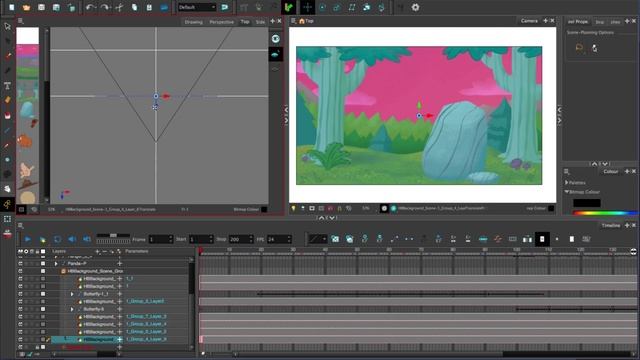Toggle visibility of the Panda-P layer

coord(20,264)
